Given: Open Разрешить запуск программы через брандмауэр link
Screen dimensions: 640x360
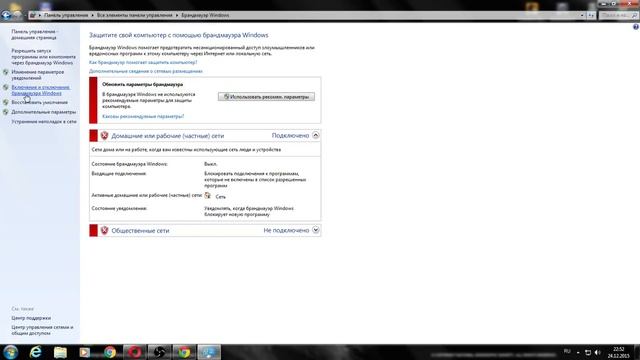Looking at the screenshot, I should tap(43, 57).
